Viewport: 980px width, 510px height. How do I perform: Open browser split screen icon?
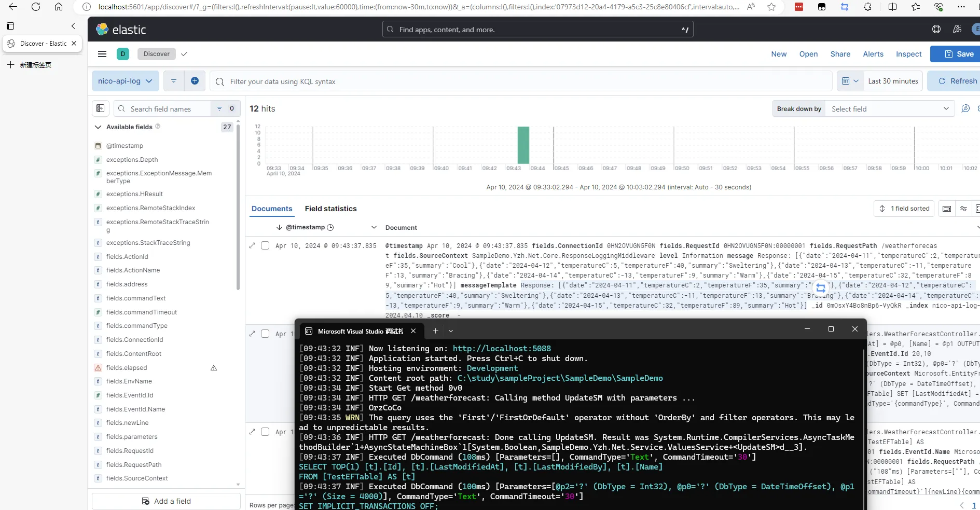(x=892, y=7)
